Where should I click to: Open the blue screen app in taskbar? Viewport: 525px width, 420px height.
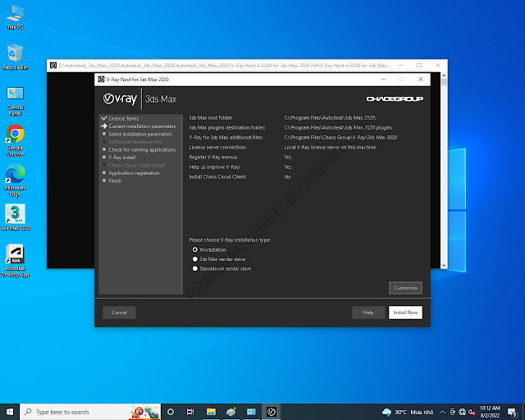click(x=251, y=412)
